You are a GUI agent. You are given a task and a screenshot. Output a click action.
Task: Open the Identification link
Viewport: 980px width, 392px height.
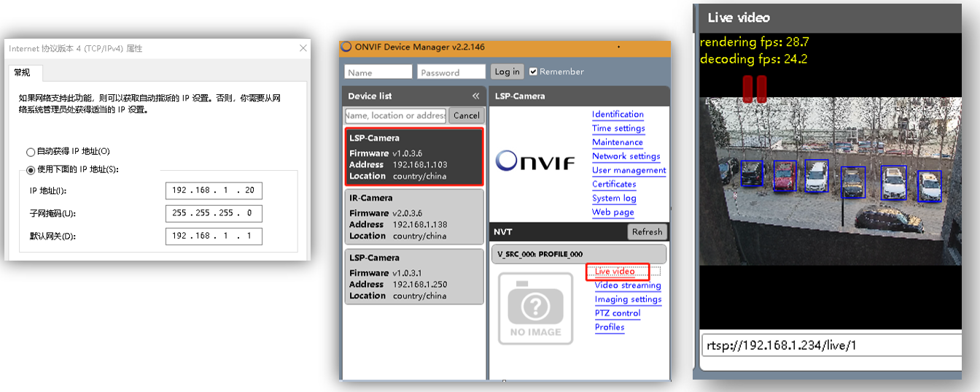618,115
